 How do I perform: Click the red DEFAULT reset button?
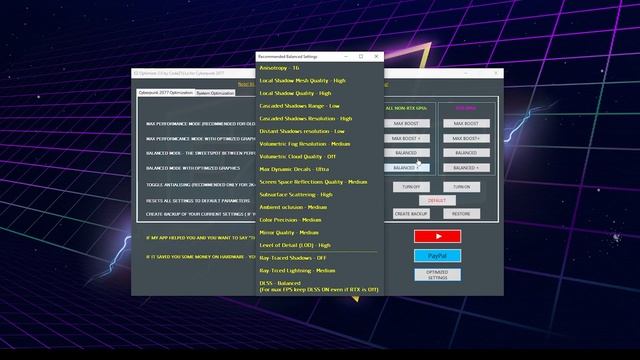pyautogui.click(x=437, y=200)
